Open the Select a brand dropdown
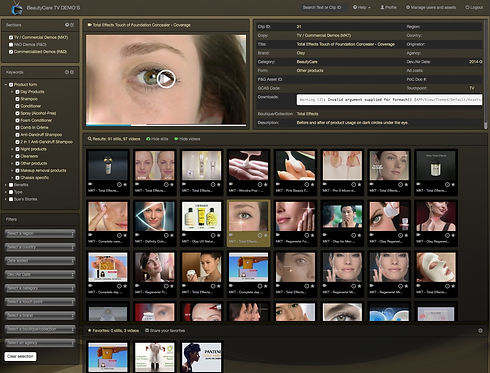The image size is (490, 373). [40, 316]
